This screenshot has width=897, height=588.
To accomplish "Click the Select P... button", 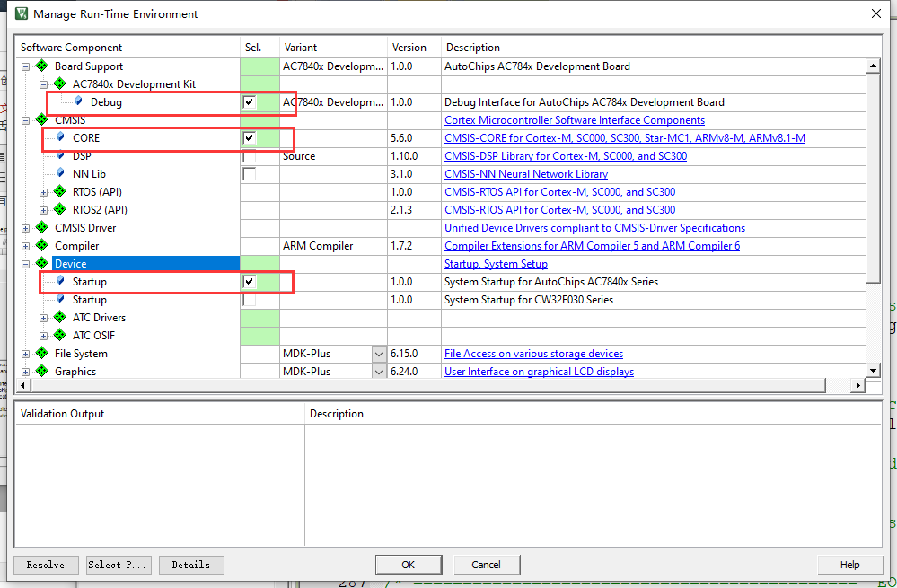I will point(119,565).
